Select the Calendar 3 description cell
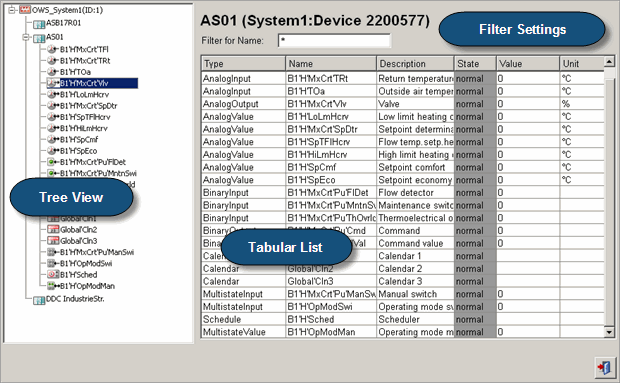This screenshot has width=620, height=383. pyautogui.click(x=415, y=281)
